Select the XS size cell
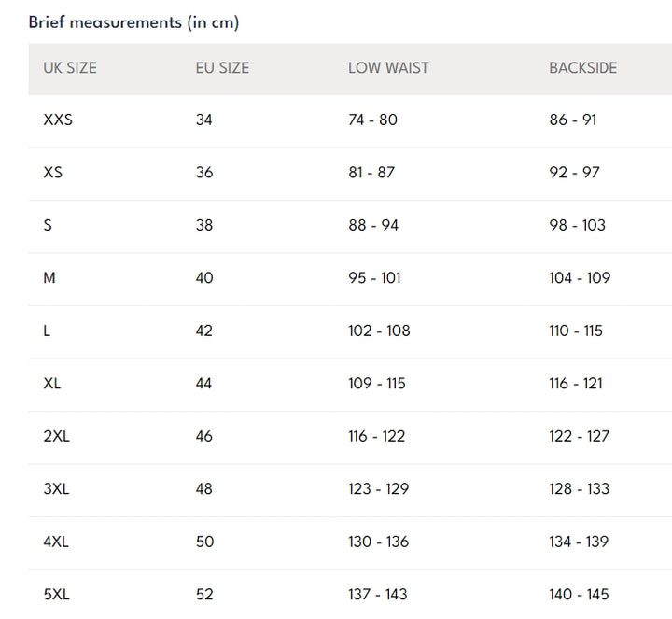The image size is (672, 619). click(x=52, y=173)
